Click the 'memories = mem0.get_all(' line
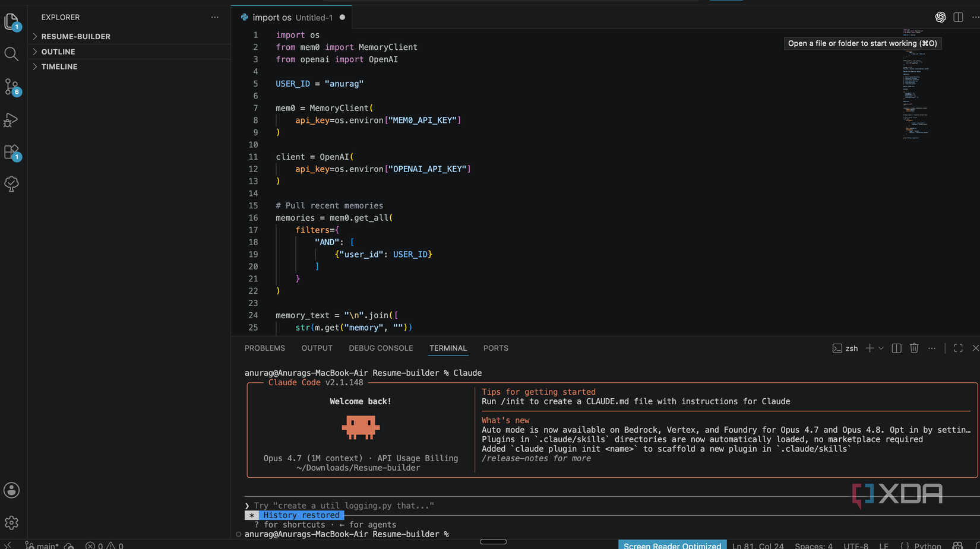The width and height of the screenshot is (980, 549). [x=334, y=218]
